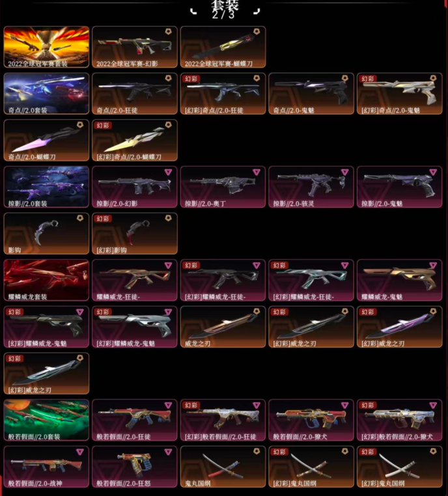Choose the purple 奇点//2.0-蝴蝶刀 knife
The image size is (448, 496).
46,140
